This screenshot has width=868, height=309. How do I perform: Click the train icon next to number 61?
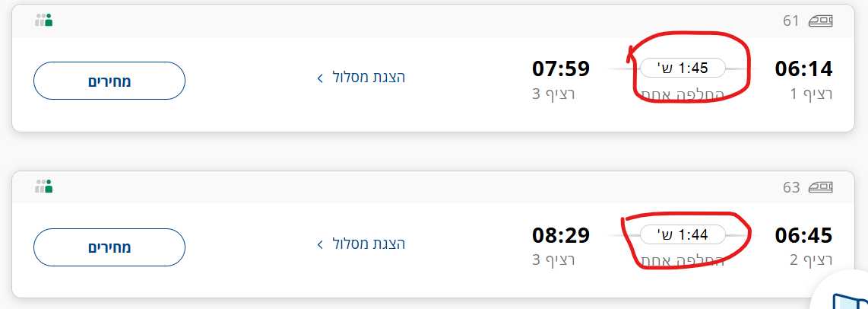pos(821,21)
